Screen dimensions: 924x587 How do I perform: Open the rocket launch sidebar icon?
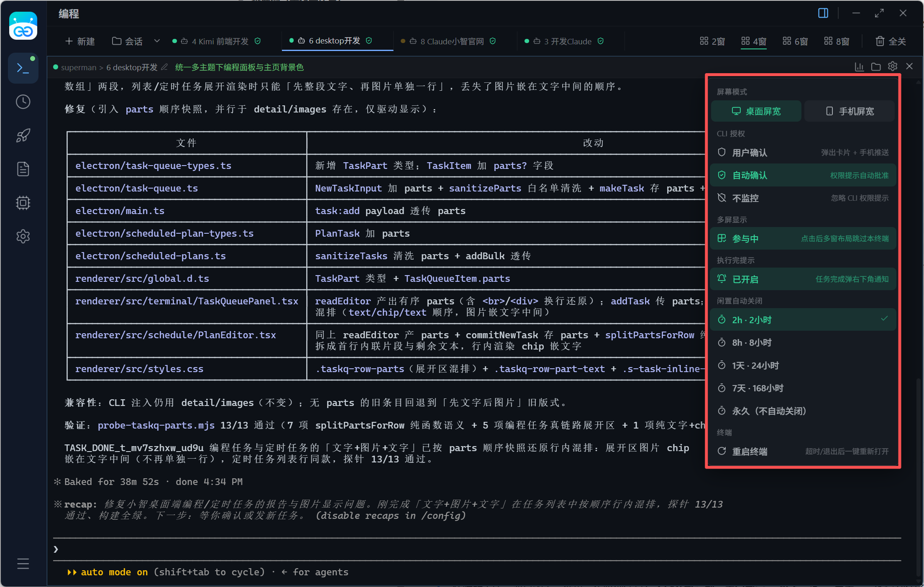click(23, 135)
